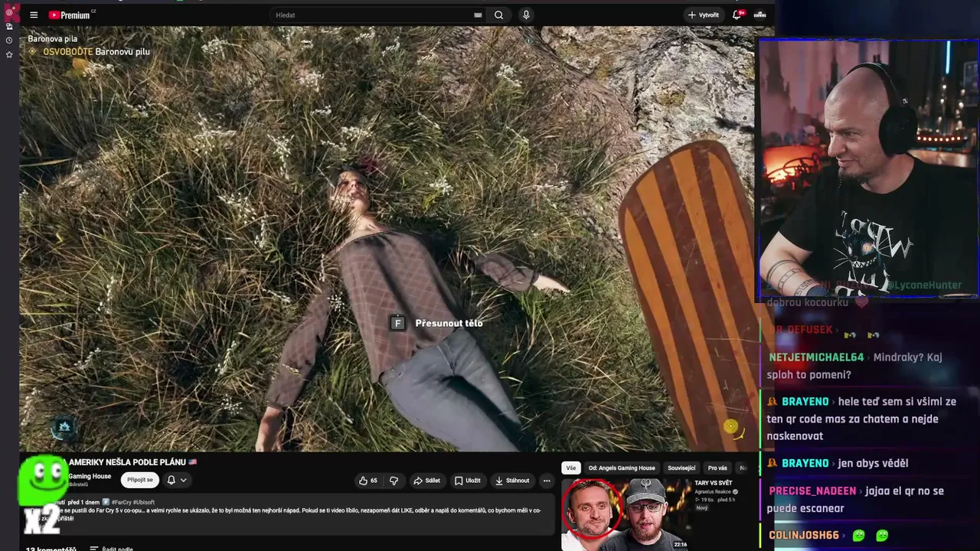Screen dimensions: 980x551
Task: Open the on-screen keyboard icon in search
Action: [478, 15]
